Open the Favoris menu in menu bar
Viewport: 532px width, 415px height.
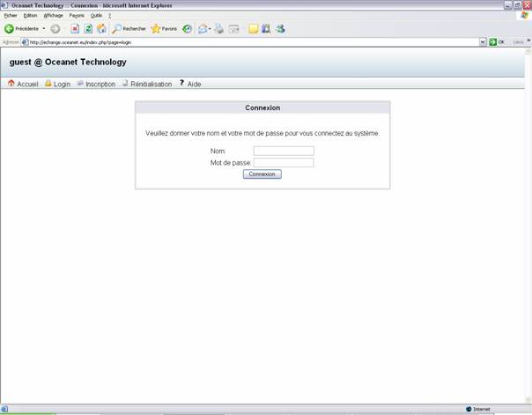point(77,16)
